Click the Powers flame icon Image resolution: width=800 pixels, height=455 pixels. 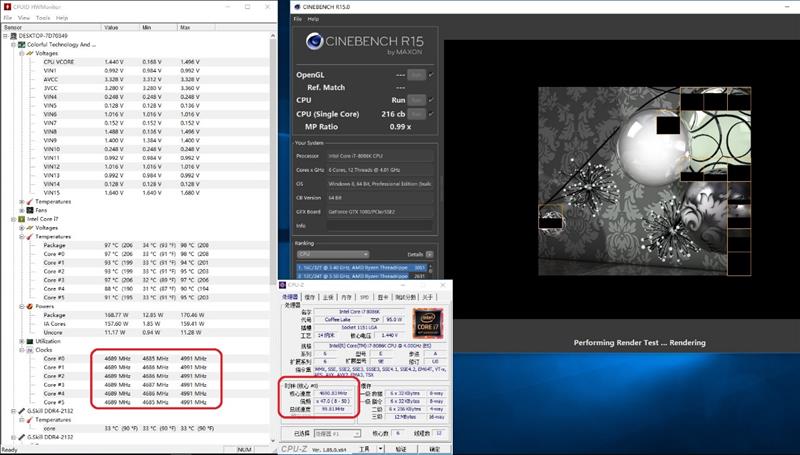click(x=30, y=307)
